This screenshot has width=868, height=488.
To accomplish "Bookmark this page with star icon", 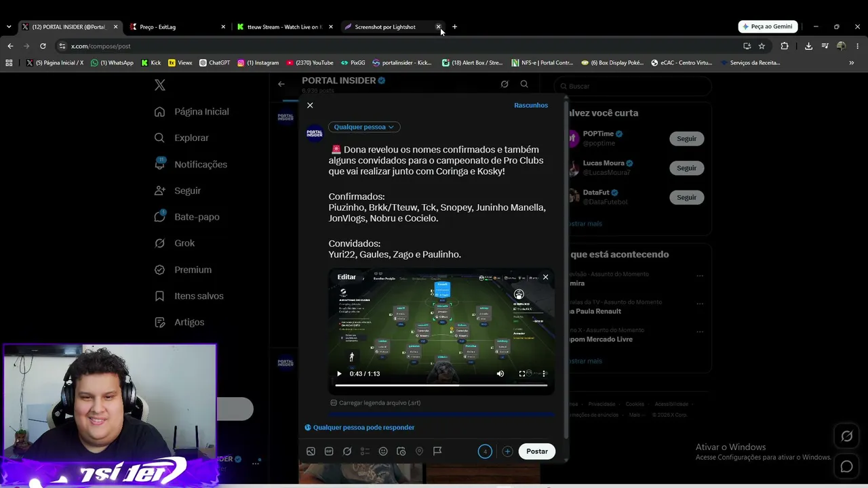I will coord(762,46).
